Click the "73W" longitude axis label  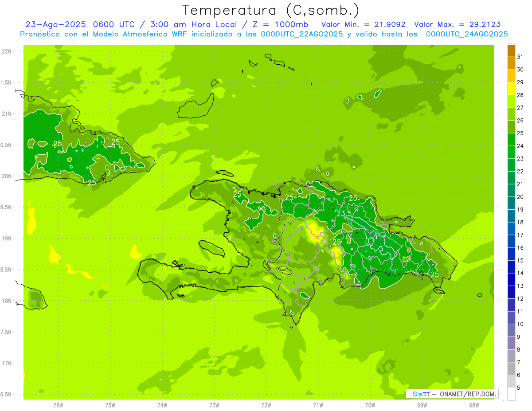214,405
